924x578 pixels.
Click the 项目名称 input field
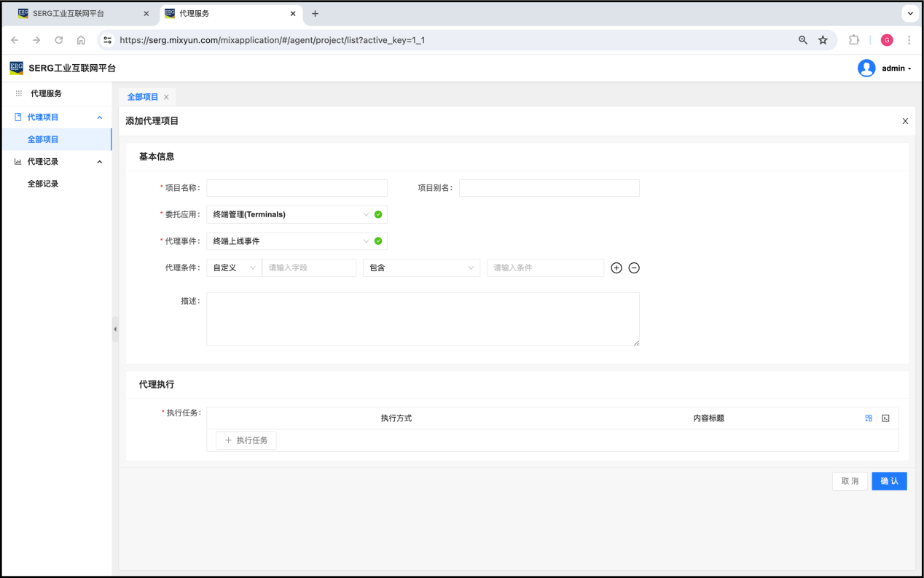[297, 188]
